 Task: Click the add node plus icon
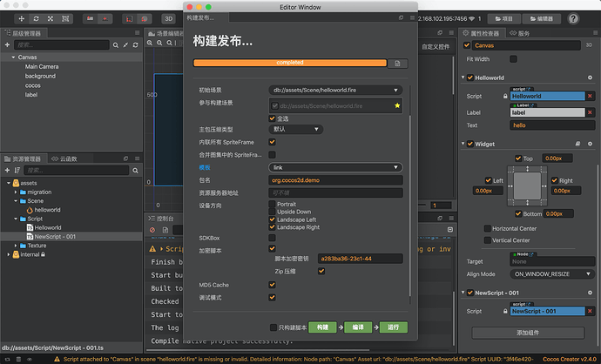coord(8,44)
